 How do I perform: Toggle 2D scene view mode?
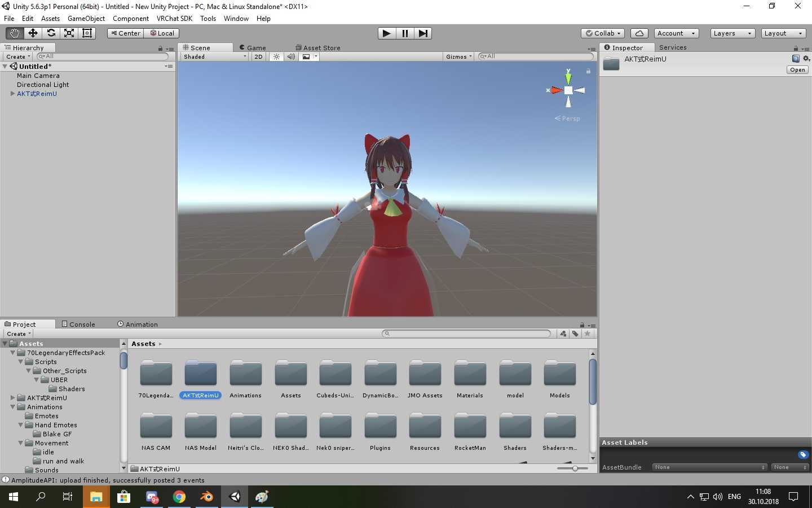[258, 56]
